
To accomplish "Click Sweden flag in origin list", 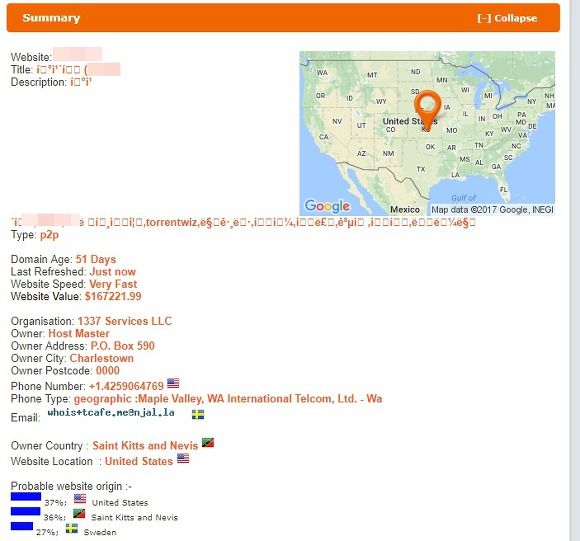I will click(x=72, y=528).
